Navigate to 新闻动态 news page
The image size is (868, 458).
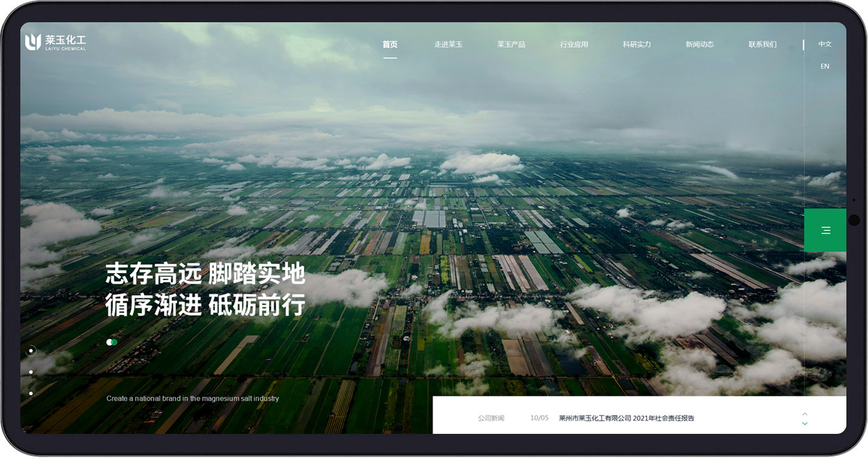699,44
